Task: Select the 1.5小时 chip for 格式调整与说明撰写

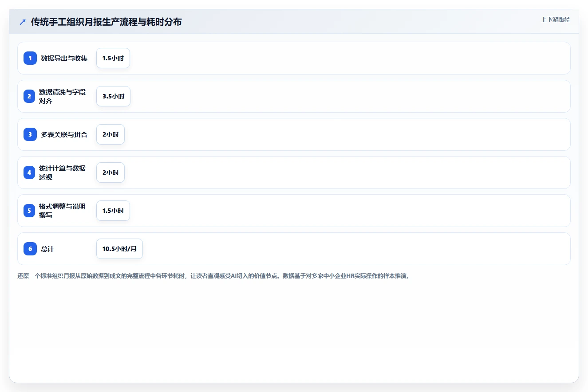Action: (113, 211)
